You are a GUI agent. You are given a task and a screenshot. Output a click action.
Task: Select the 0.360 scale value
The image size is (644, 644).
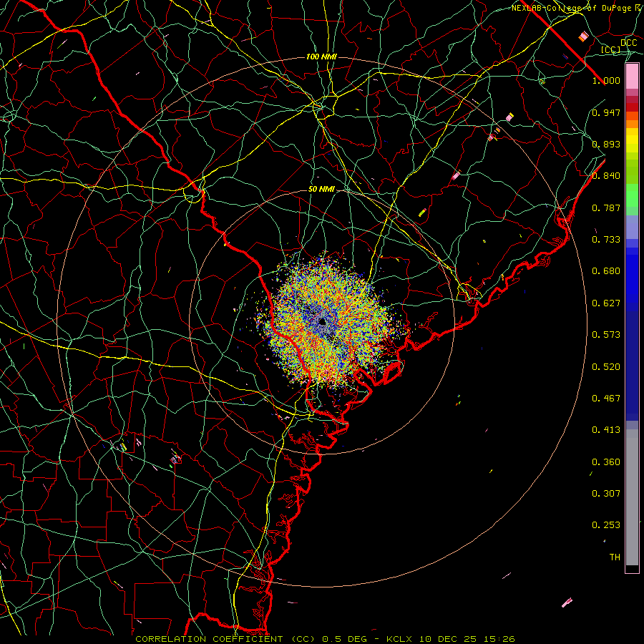click(606, 462)
